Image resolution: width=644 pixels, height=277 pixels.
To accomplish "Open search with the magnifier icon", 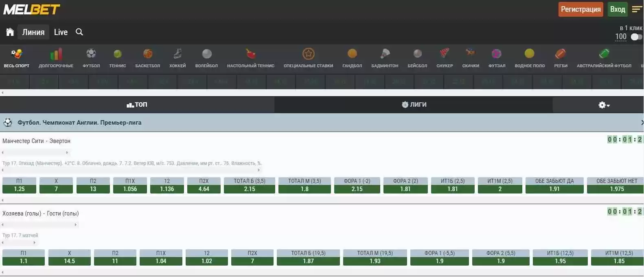I will click(79, 32).
